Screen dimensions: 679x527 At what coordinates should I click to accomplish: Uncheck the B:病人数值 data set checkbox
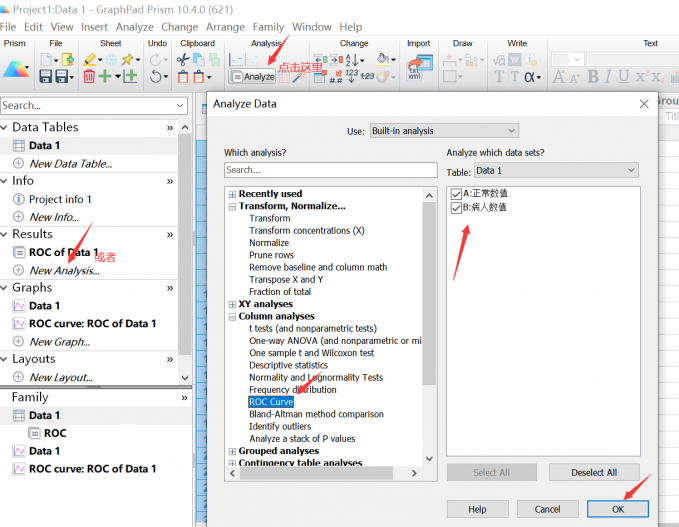click(456, 208)
